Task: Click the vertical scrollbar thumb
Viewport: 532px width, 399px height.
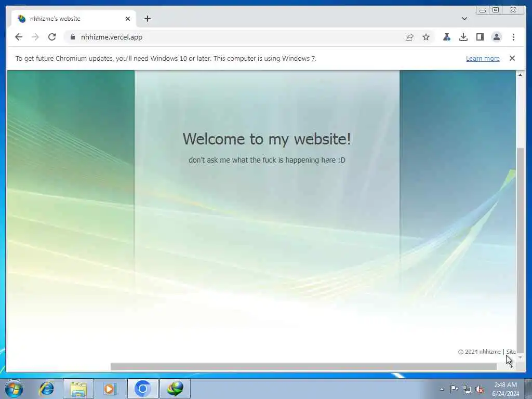Action: point(520,250)
